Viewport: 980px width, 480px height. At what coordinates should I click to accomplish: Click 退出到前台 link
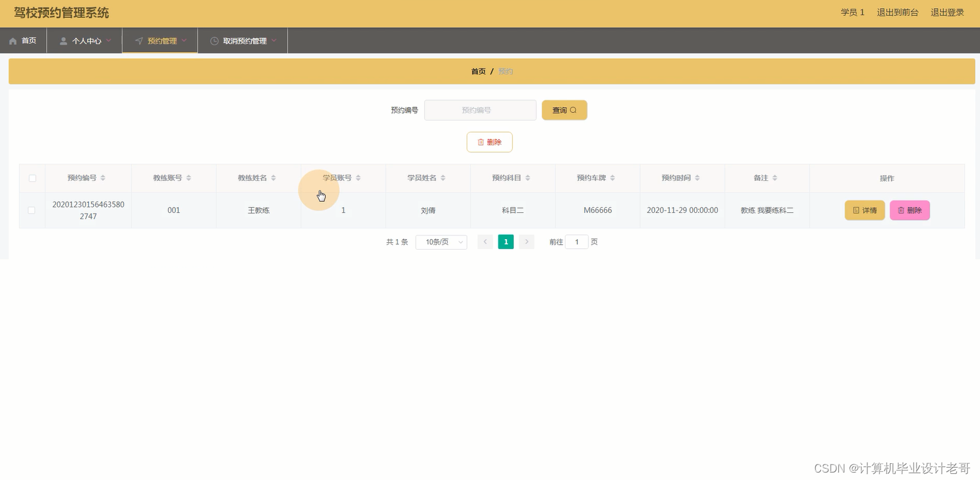pos(897,12)
